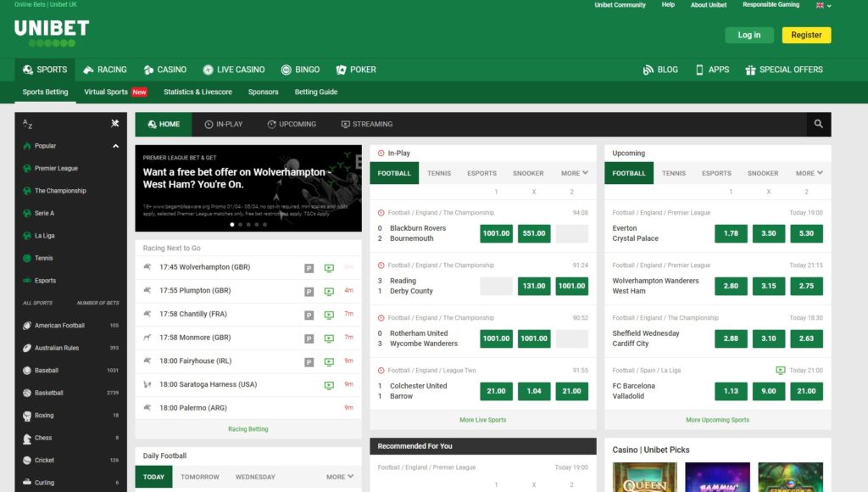Viewport: 868px width, 492px height.
Task: Select first carousel dot on promo banner
Action: tap(232, 225)
